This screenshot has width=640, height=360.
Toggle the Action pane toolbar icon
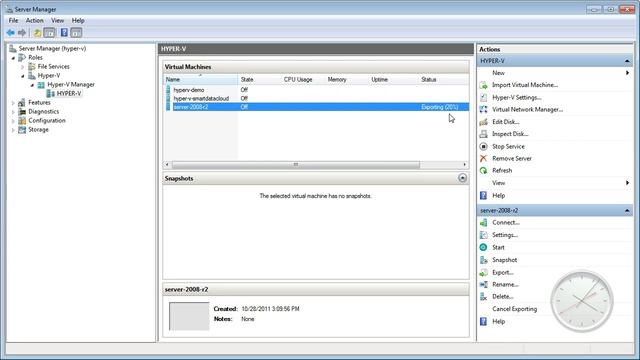(76, 33)
